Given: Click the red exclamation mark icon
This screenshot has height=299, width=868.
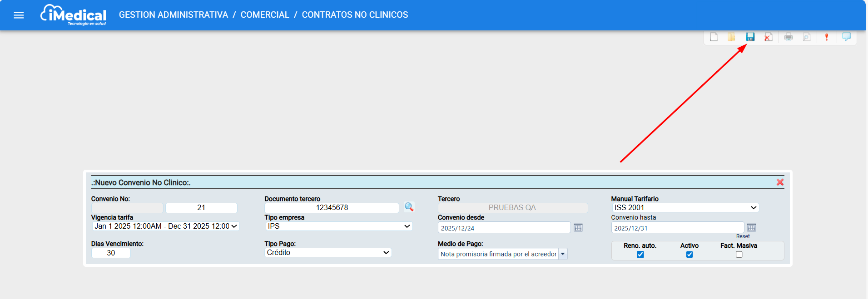Looking at the screenshot, I should [827, 37].
